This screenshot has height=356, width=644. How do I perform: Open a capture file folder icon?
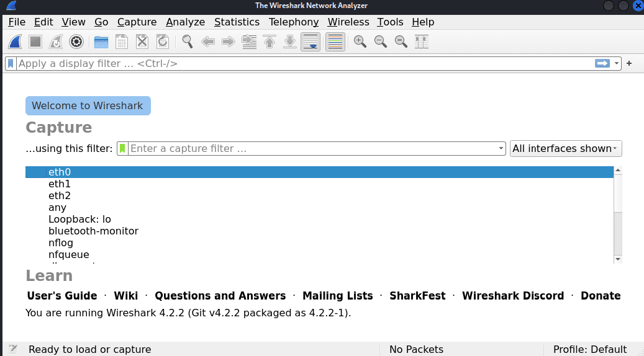point(101,42)
